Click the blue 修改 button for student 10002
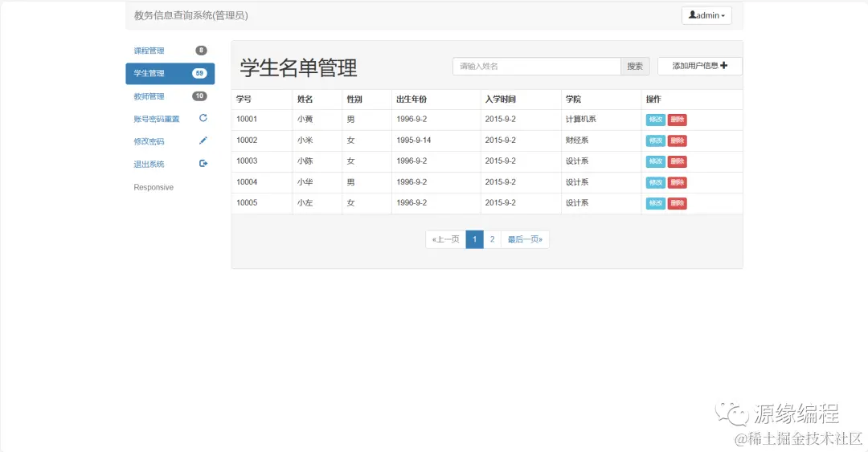The width and height of the screenshot is (868, 452). pyautogui.click(x=656, y=140)
